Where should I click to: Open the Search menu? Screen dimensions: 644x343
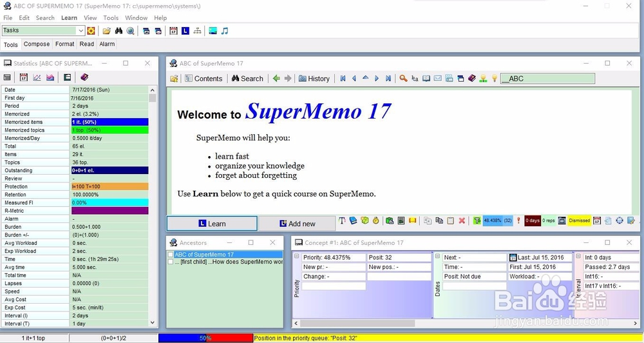pos(45,17)
